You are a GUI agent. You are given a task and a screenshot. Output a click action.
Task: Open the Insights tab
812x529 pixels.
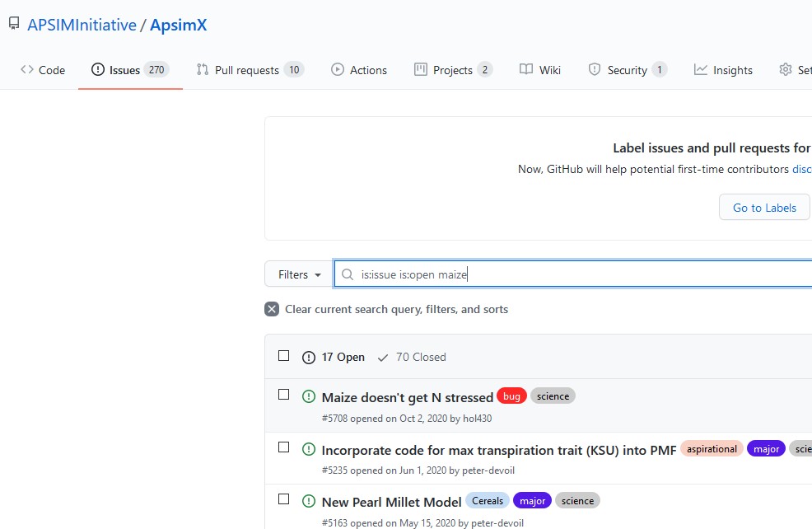723,70
